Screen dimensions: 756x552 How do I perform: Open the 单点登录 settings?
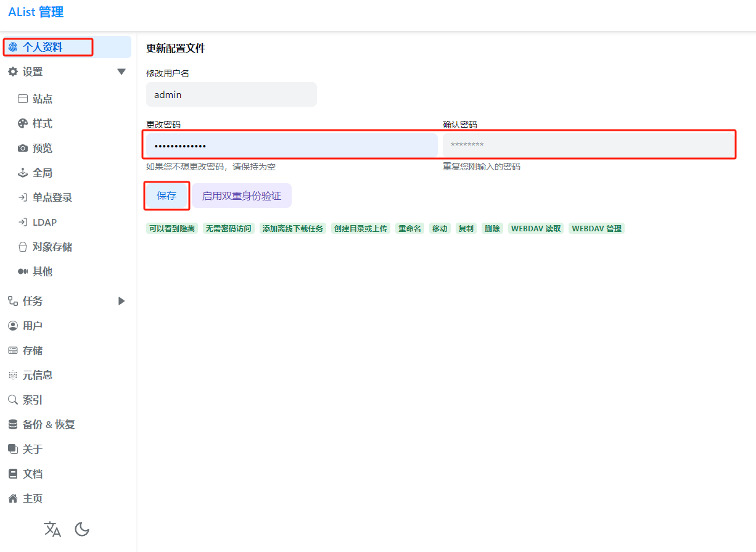click(x=52, y=197)
